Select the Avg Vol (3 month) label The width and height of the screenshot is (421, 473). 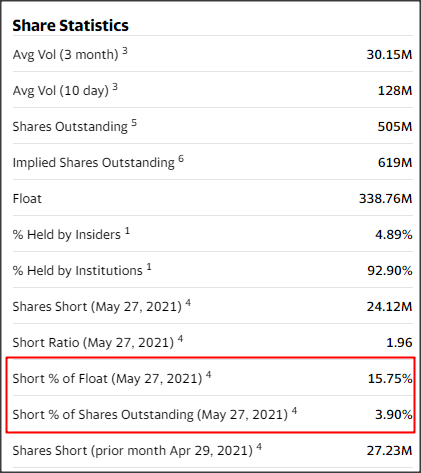pos(66,55)
